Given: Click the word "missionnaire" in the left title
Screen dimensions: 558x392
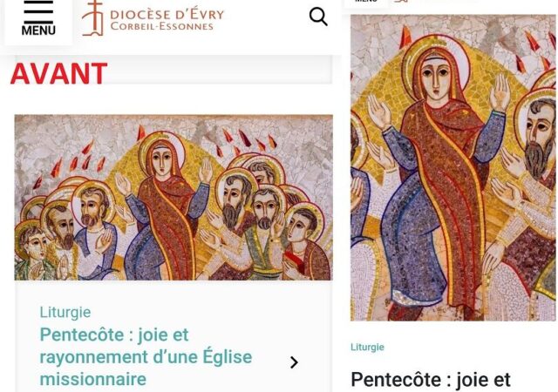Looking at the screenshot, I should pos(93,379).
